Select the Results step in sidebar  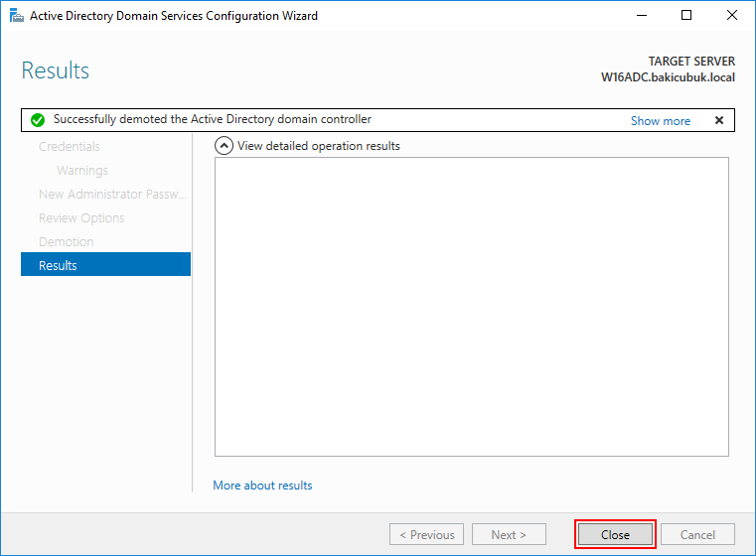coord(105,264)
